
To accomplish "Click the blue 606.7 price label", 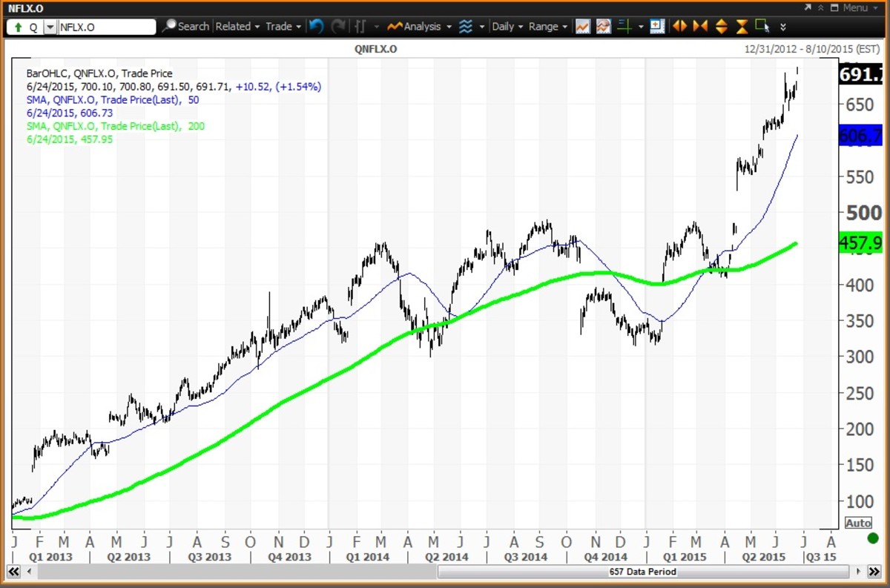I will 860,136.
